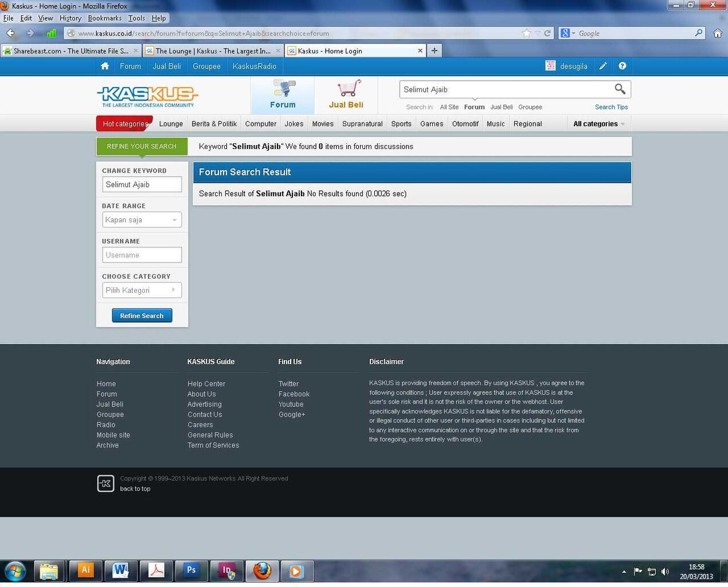Open the Pilih Kategori category dropdown
Viewport: 728px width, 587px height.
pyautogui.click(x=142, y=290)
